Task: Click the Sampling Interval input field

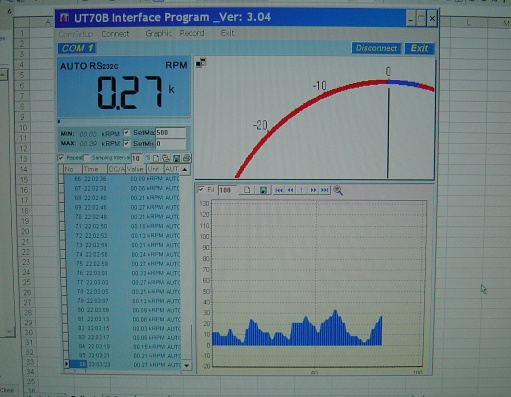Action: tap(137, 158)
